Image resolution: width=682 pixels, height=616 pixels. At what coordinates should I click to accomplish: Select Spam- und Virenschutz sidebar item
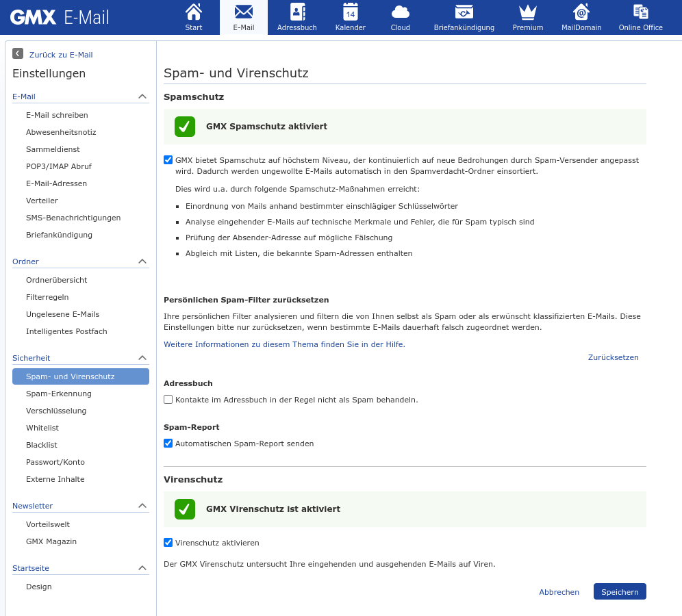point(81,376)
